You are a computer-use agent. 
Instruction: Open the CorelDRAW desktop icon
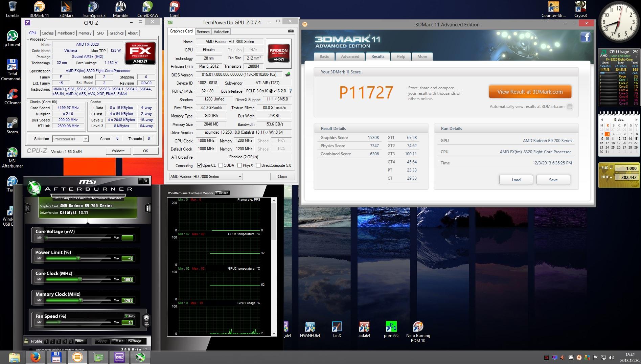click(148, 9)
